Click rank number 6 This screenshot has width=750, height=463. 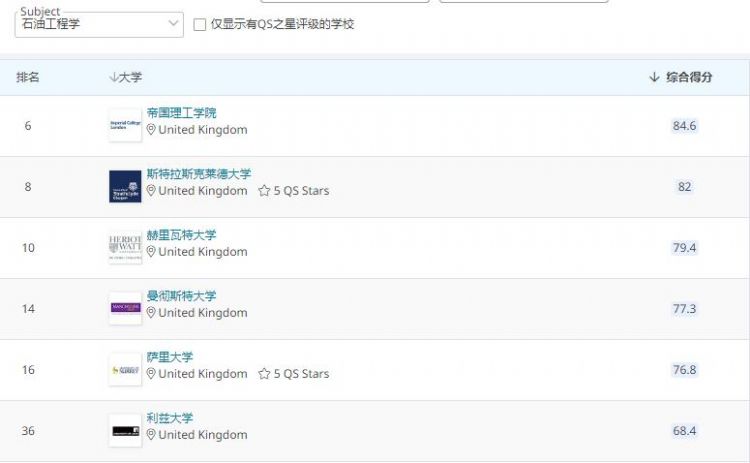tap(28, 126)
